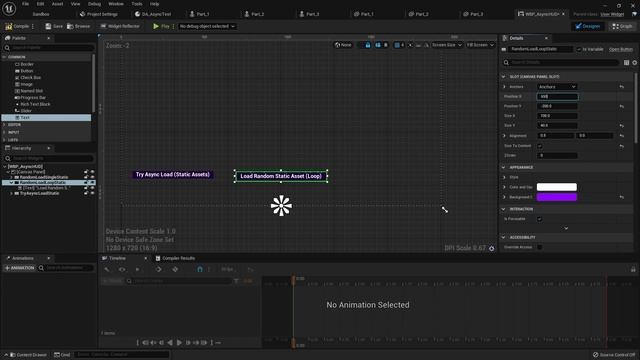Click the Details search field

pos(560,62)
